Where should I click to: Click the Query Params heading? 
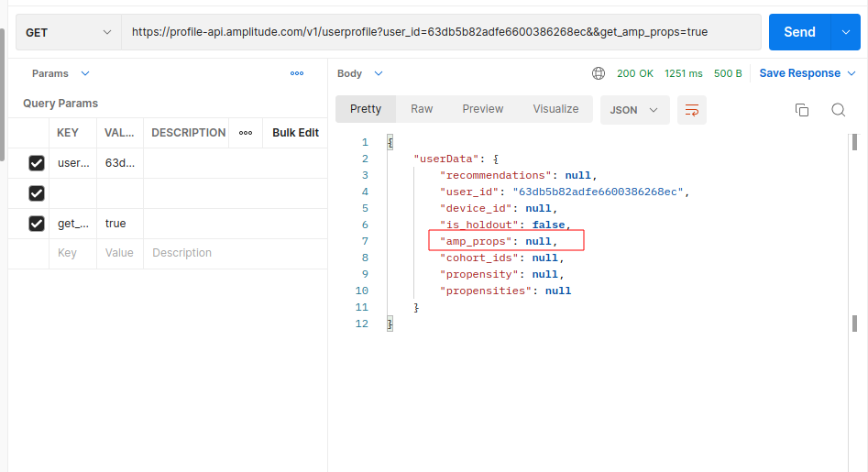60,104
